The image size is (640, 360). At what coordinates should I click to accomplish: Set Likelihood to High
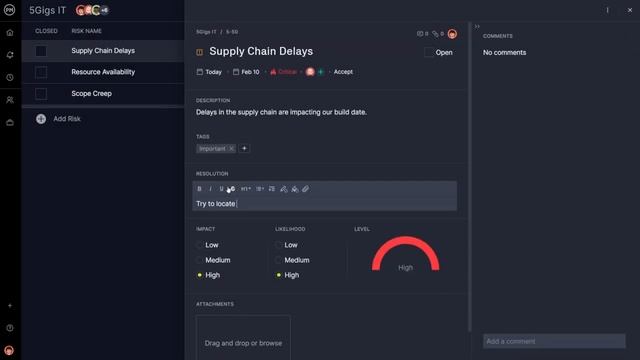(x=278, y=275)
